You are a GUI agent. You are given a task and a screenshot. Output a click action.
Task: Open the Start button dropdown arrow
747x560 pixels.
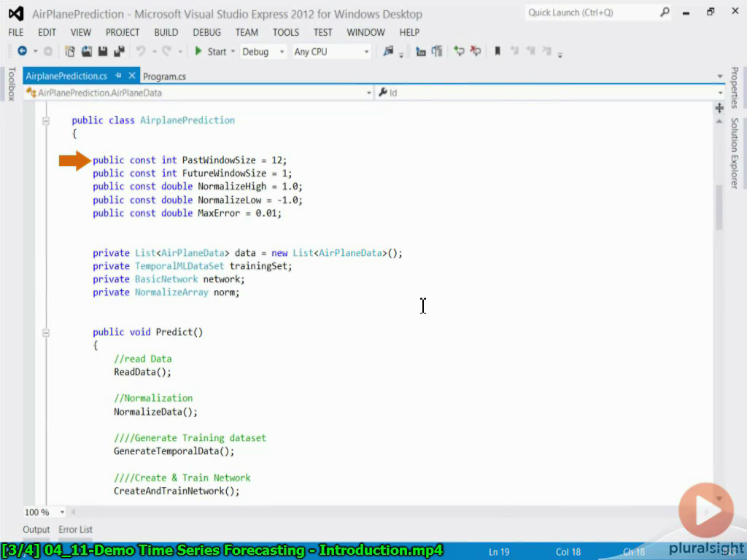point(233,52)
